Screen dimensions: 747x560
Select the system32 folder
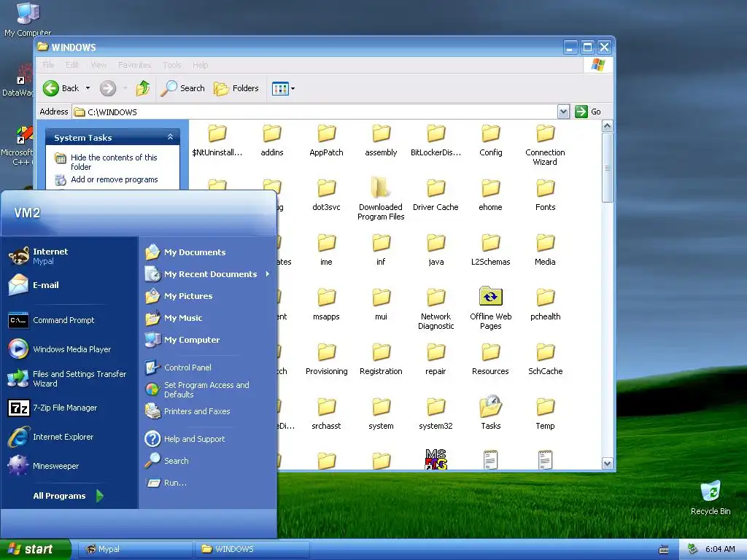pyautogui.click(x=436, y=414)
